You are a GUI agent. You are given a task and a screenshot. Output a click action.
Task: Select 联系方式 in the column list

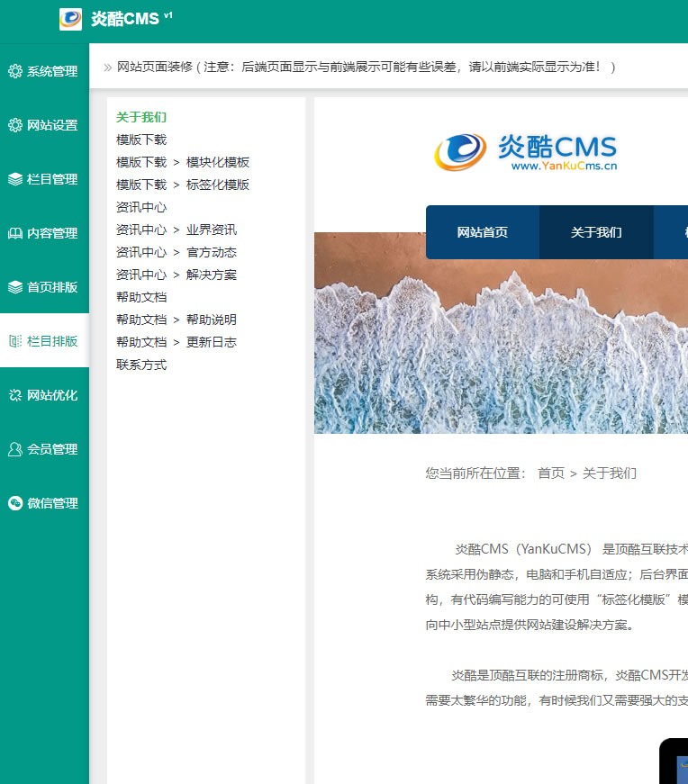(141, 365)
